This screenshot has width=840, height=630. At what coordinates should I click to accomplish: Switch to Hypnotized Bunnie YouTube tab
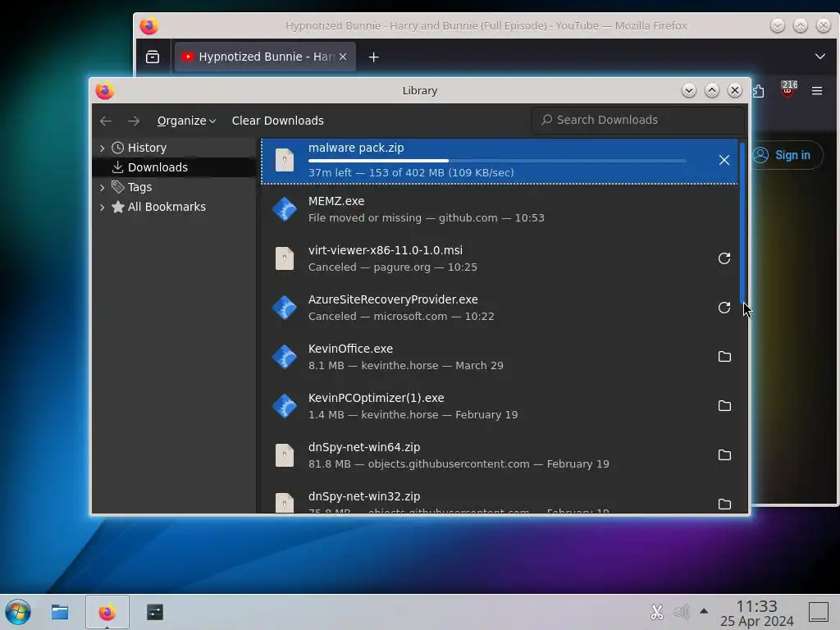click(265, 57)
